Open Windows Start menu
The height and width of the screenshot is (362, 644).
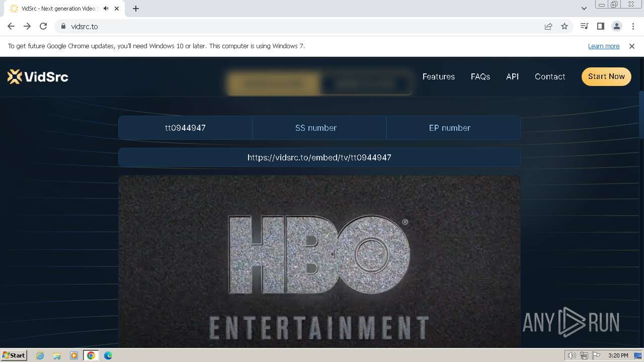14,355
